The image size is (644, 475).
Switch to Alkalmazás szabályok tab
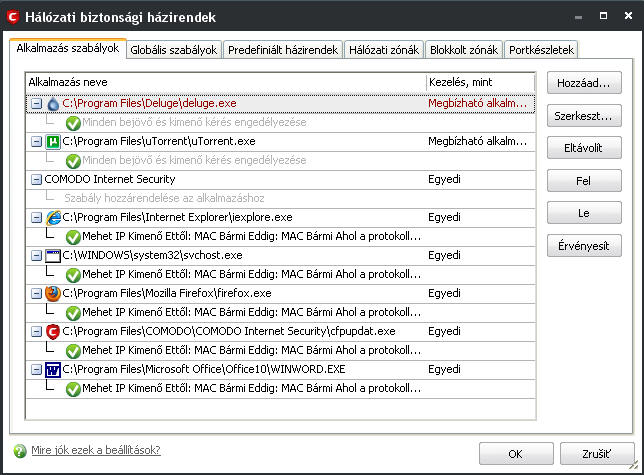tap(68, 48)
